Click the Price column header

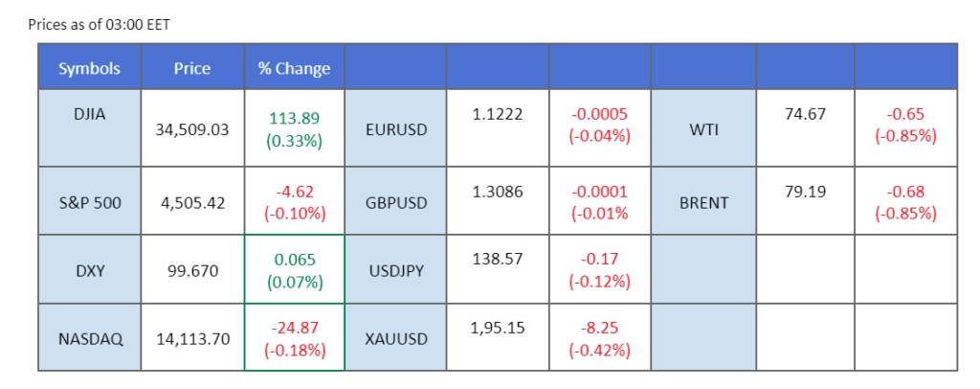192,68
